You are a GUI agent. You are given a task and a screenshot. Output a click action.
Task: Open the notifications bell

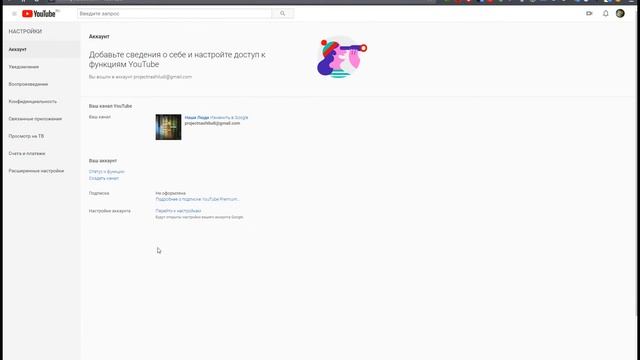(x=606, y=13)
